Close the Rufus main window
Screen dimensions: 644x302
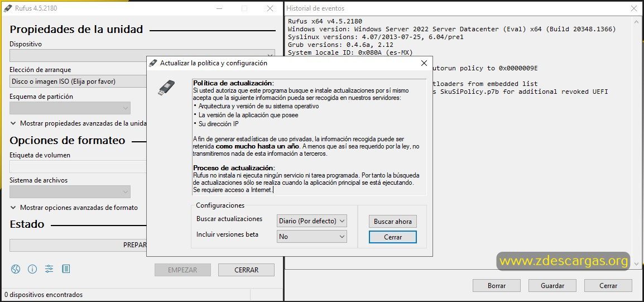tap(270, 8)
